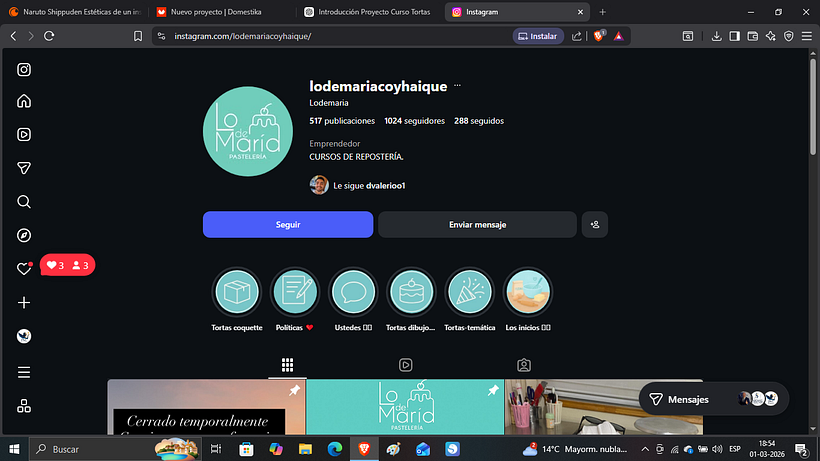820x461 pixels.
Task: Open Brave Rewards triangle icon
Action: point(619,36)
